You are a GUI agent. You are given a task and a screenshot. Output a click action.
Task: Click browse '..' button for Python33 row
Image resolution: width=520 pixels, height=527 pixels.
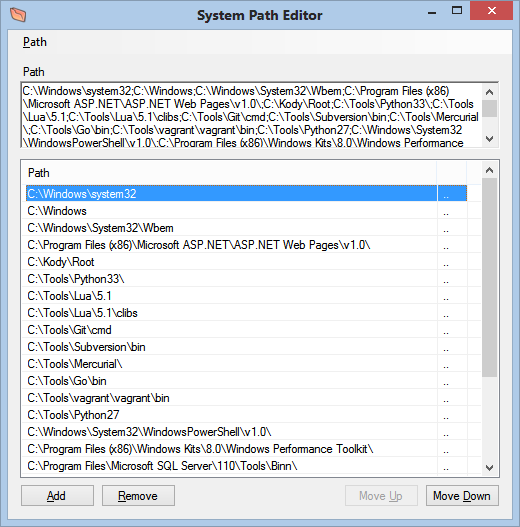point(452,279)
